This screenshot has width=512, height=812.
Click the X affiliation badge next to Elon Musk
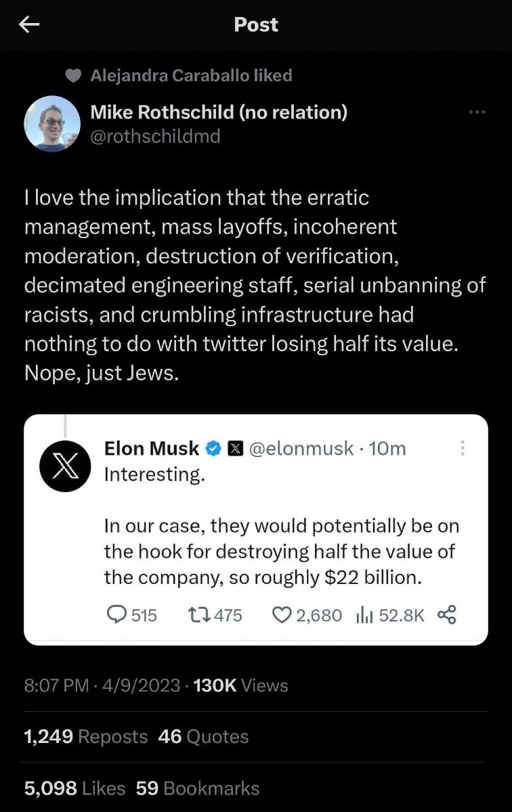234,448
